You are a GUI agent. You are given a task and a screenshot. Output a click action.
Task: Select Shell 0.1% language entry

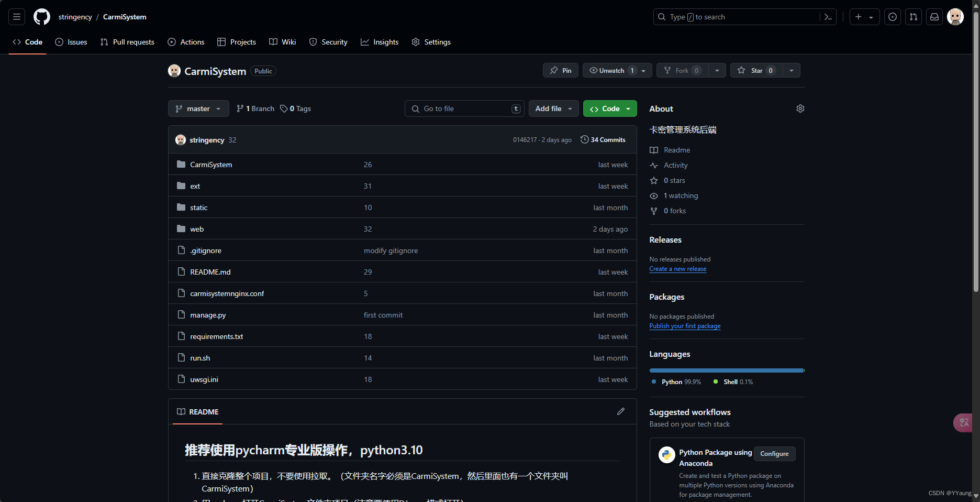click(733, 382)
